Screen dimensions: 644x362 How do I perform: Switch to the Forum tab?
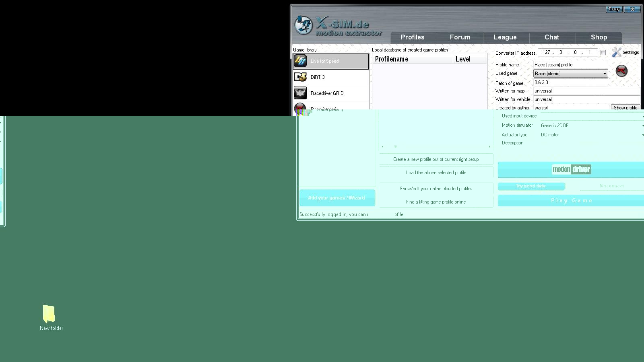[x=460, y=37]
